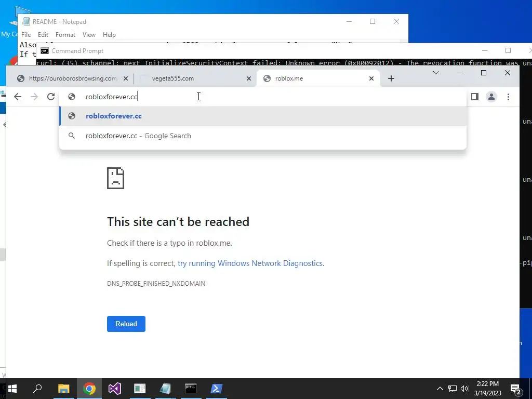Open the tab search chevron
The height and width of the screenshot is (399, 532).
tap(436, 73)
